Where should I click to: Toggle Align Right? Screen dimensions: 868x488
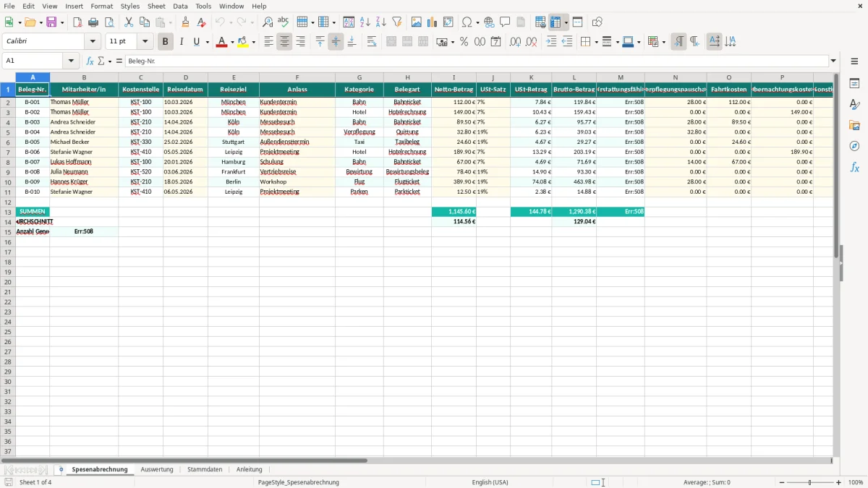(x=300, y=42)
